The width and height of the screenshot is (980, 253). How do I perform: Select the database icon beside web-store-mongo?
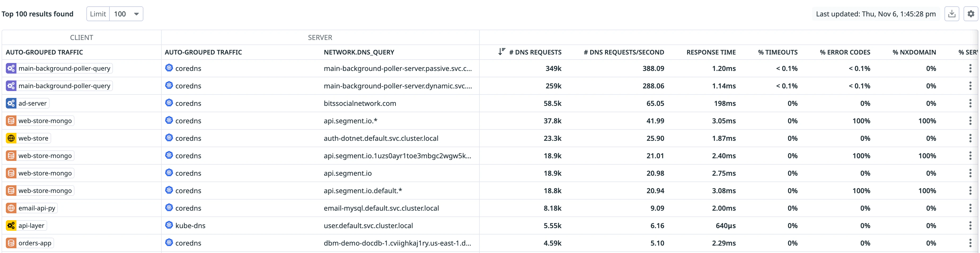click(11, 120)
